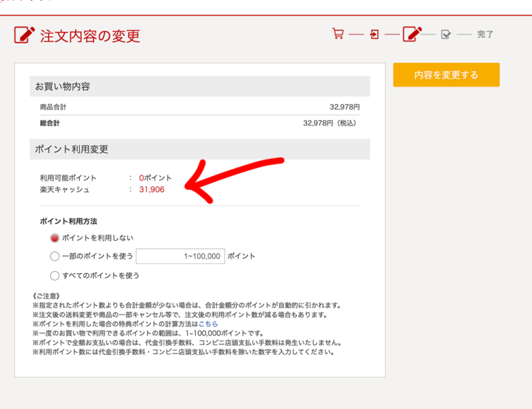Screen dimensions: 532x409
Task: Click the 総合計 amount 32,978円（税込）
Action: coord(331,123)
